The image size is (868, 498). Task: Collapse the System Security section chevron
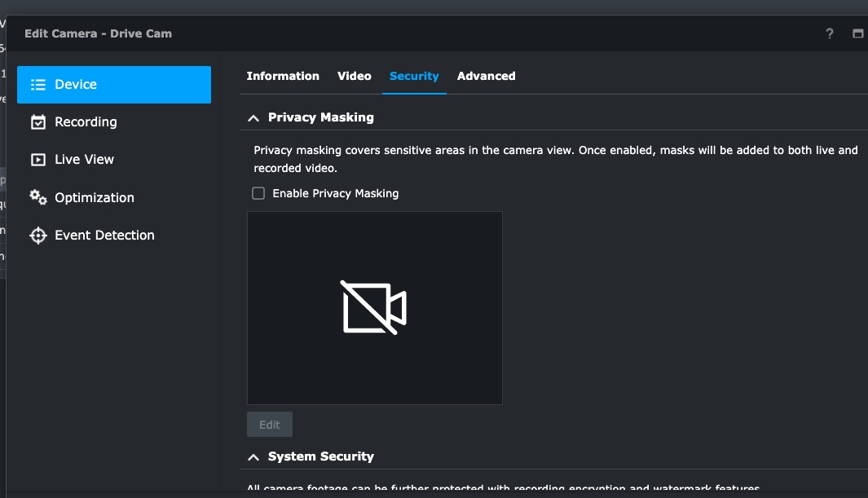coord(253,457)
